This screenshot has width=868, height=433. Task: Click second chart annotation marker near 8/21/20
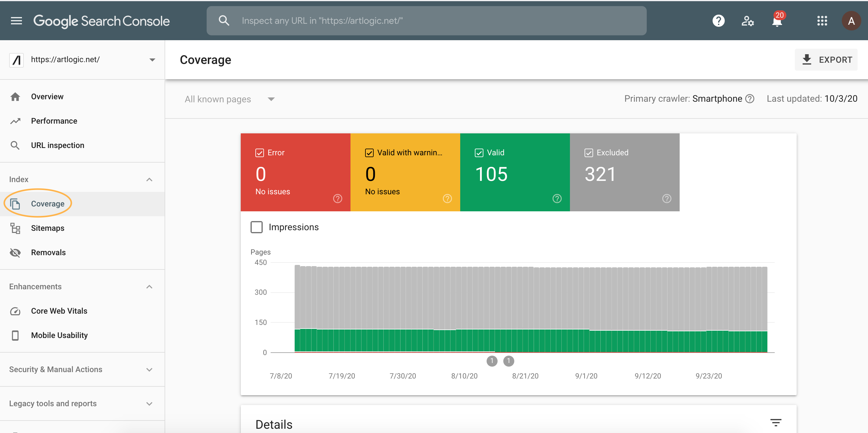508,361
